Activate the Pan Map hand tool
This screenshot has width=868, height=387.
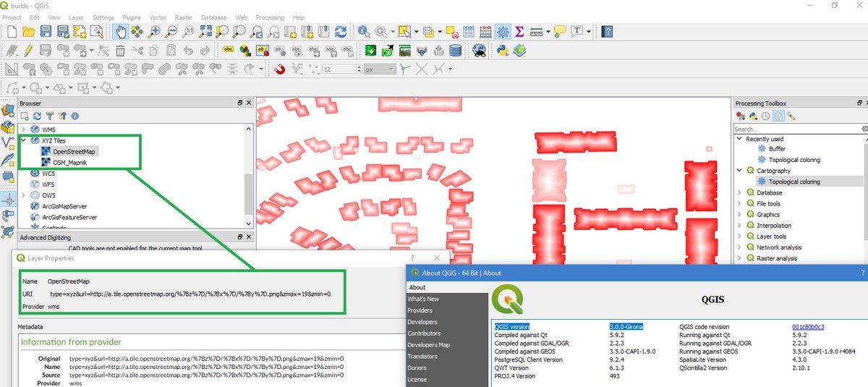pyautogui.click(x=120, y=32)
